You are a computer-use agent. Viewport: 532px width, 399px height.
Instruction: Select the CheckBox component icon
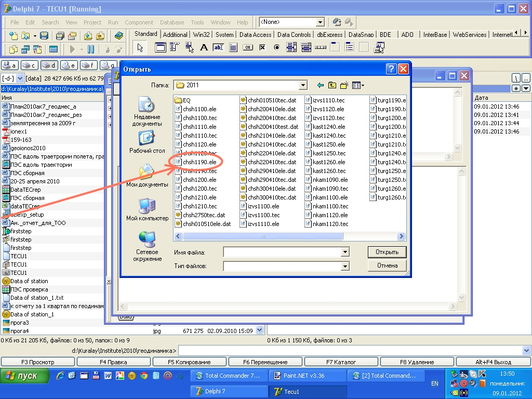[262, 47]
